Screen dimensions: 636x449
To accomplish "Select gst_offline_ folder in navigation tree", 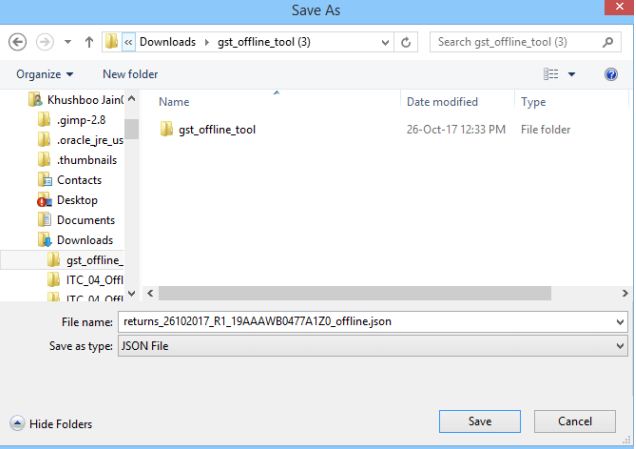I will pyautogui.click(x=62, y=260).
